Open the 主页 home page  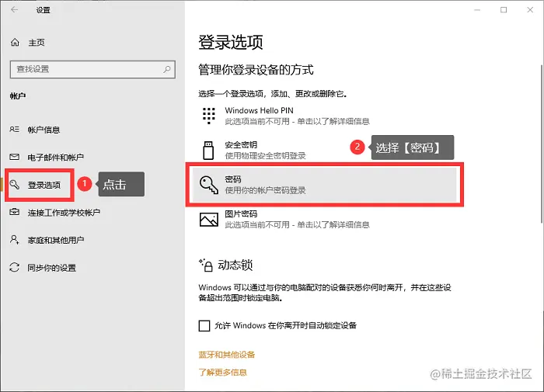pyautogui.click(x=37, y=43)
